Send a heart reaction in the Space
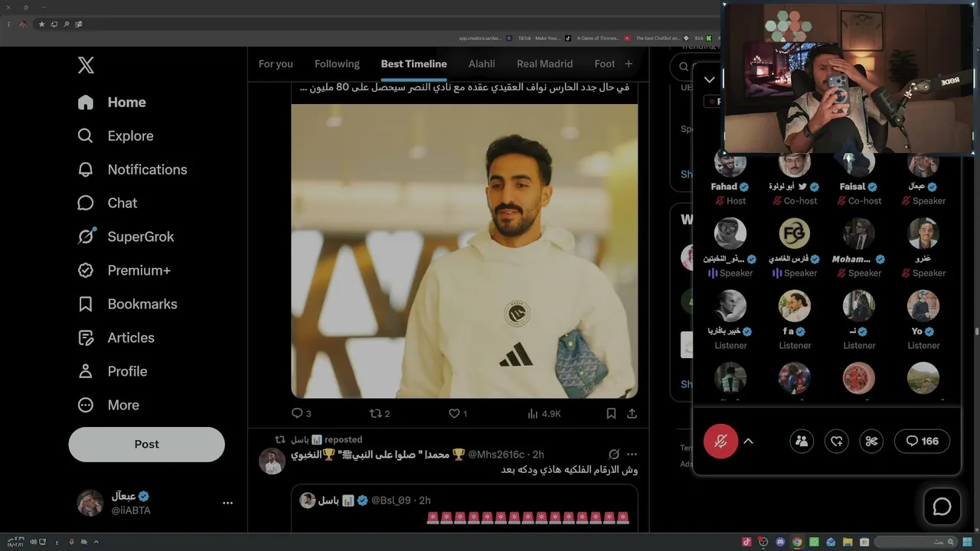The image size is (980, 551). (x=837, y=441)
